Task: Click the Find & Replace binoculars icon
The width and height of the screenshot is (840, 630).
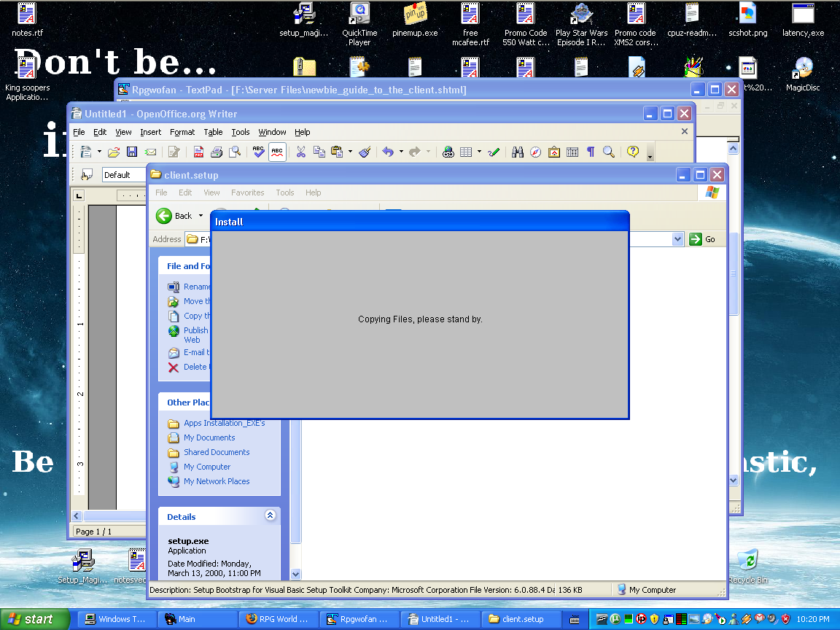Action: [x=518, y=152]
